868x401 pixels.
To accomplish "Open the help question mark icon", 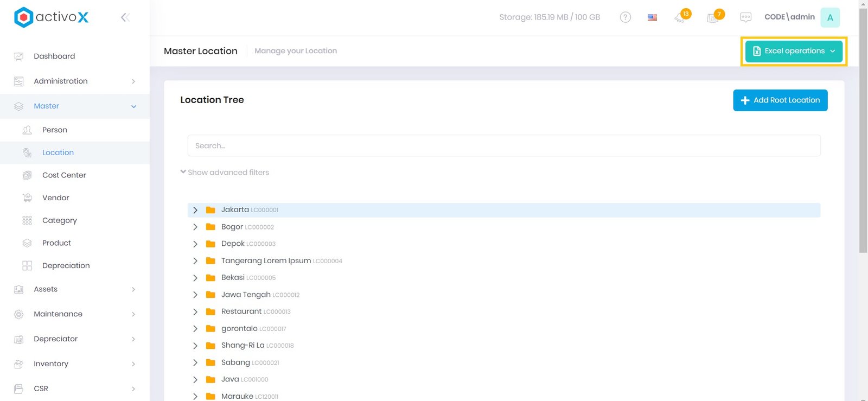I will (625, 17).
